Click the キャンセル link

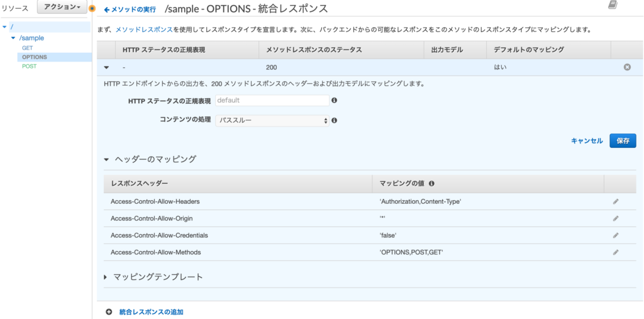point(587,141)
